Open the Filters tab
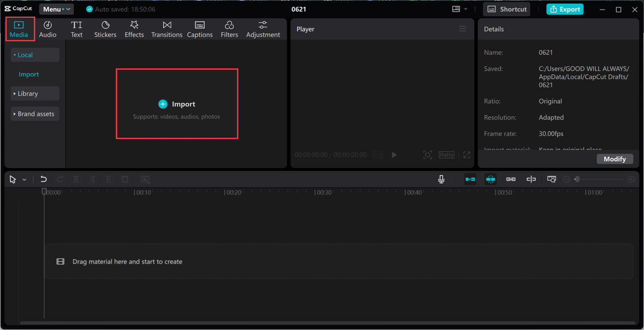644x330 pixels. pos(229,29)
